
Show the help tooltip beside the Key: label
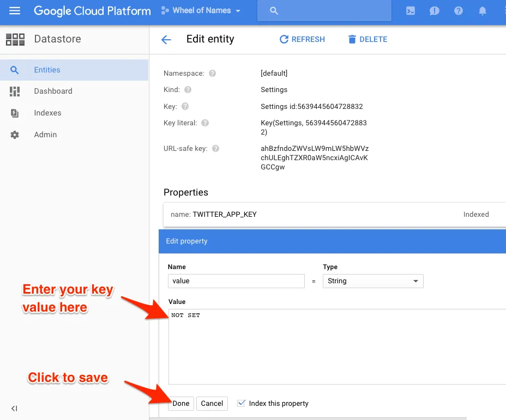click(x=185, y=106)
